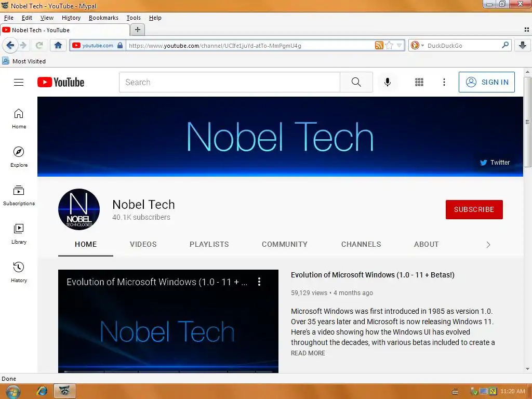Click the search magnifier button
532x399 pixels.
(356, 82)
